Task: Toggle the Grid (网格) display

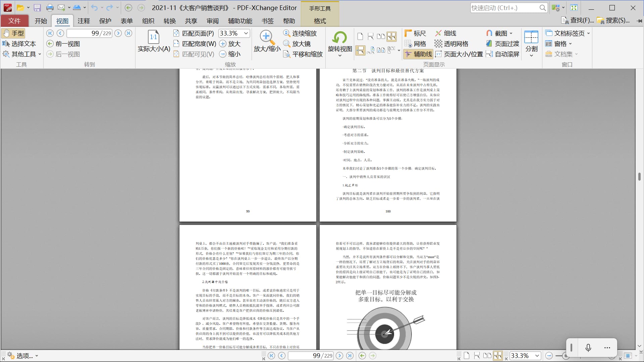Action: tap(415, 44)
